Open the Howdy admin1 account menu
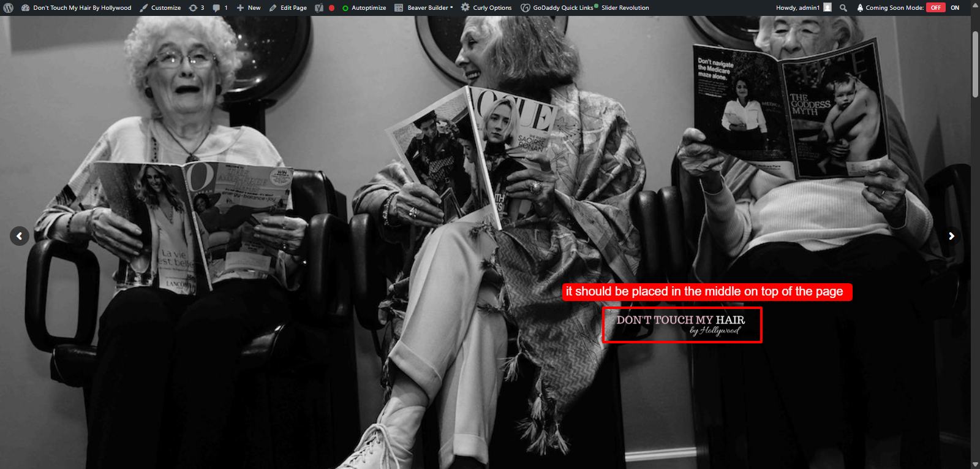Screen dimensions: 980x469 tap(804, 8)
